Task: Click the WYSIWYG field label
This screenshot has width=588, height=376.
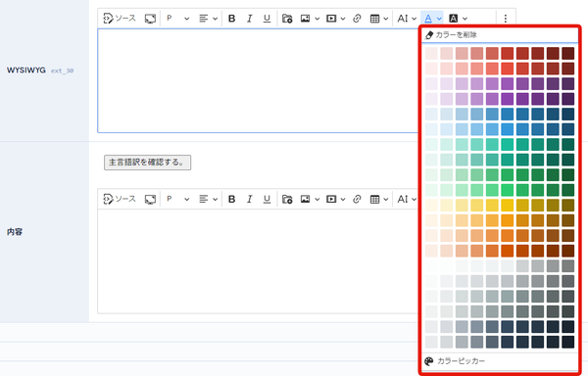Action: [26, 70]
